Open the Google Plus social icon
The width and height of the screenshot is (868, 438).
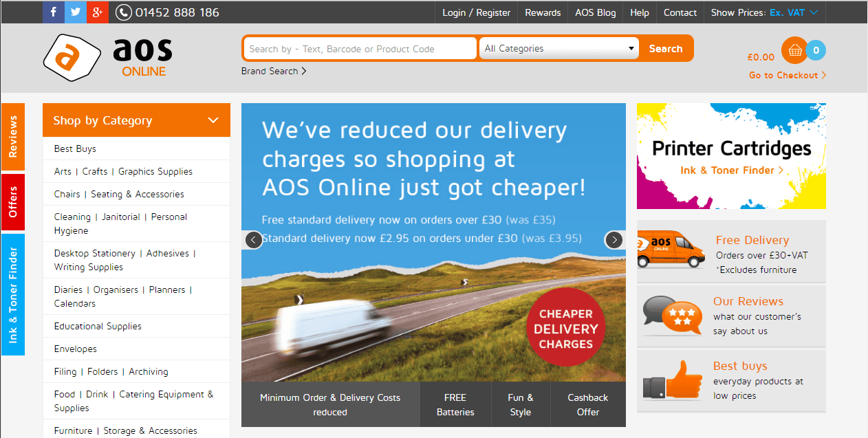98,12
